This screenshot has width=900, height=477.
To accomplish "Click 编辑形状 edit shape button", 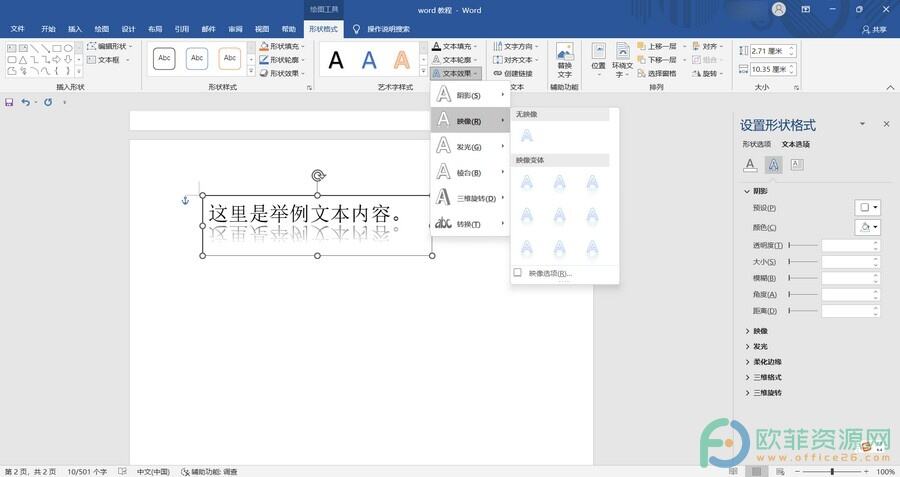I will click(x=110, y=46).
